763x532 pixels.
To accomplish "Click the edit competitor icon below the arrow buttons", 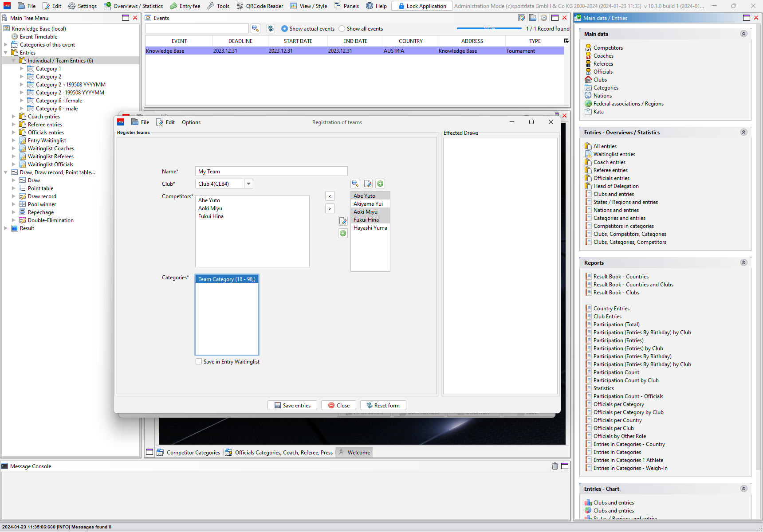I will 343,221.
